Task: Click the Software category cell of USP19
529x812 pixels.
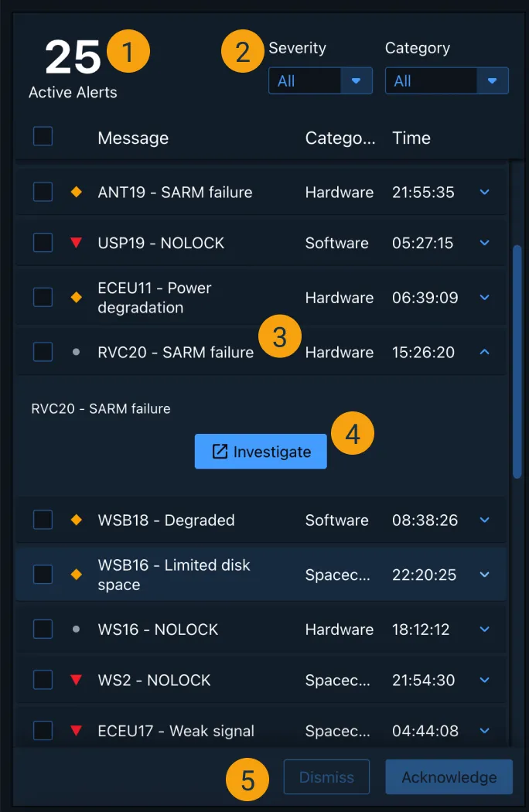Action: 336,243
